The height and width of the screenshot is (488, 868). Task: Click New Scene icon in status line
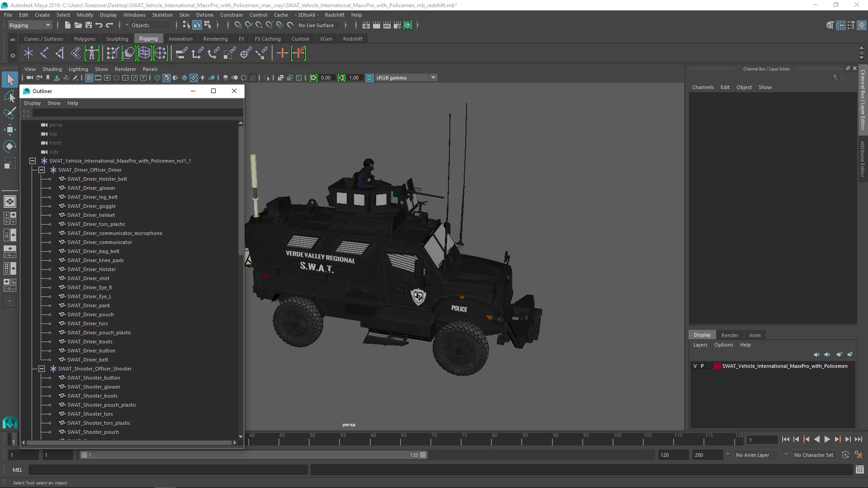coord(67,25)
